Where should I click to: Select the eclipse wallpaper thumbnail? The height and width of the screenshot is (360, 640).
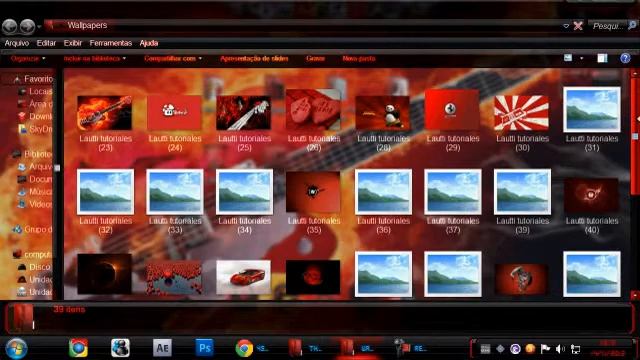[x=104, y=274]
